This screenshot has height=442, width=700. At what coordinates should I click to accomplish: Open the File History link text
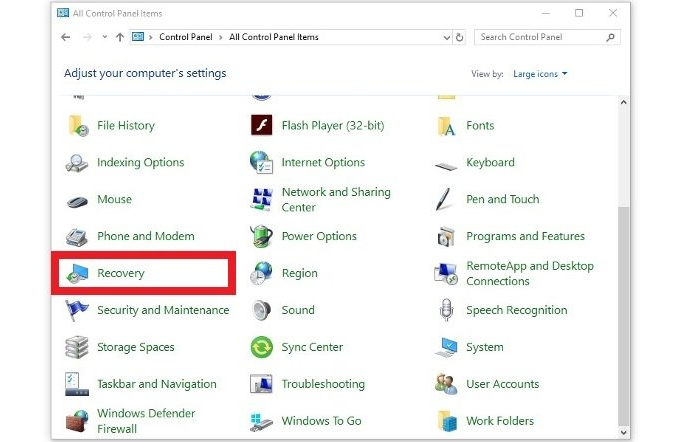click(126, 125)
